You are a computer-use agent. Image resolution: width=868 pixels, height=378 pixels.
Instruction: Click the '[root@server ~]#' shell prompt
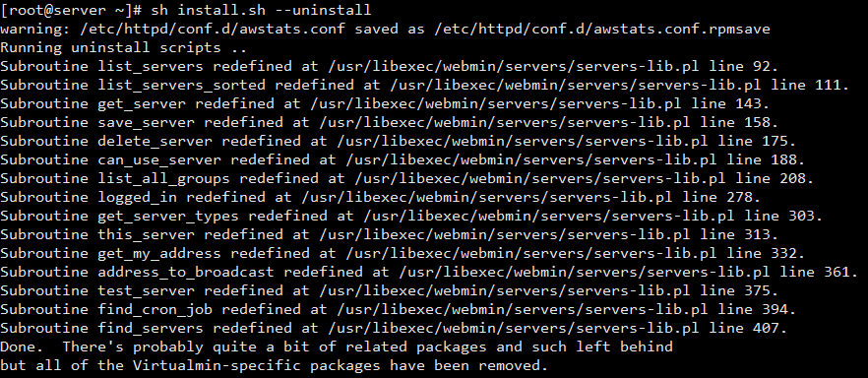72,10
